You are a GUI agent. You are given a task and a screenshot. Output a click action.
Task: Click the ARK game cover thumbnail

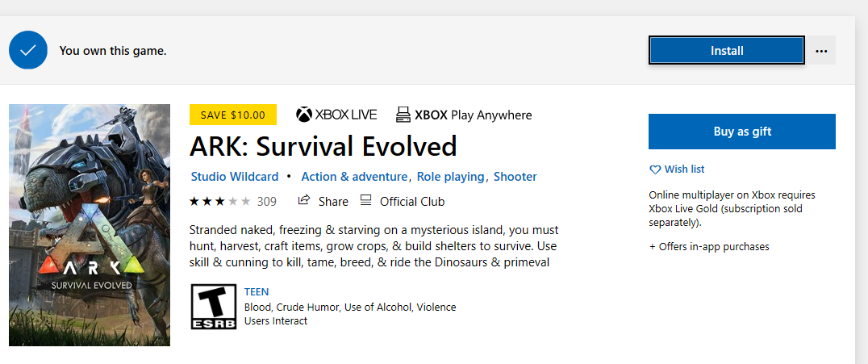coord(90,225)
